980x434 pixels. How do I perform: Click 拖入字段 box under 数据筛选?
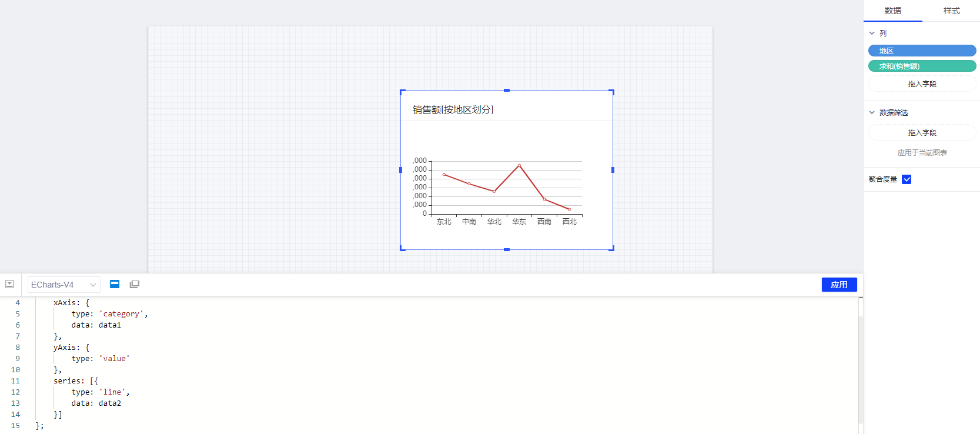tap(922, 133)
